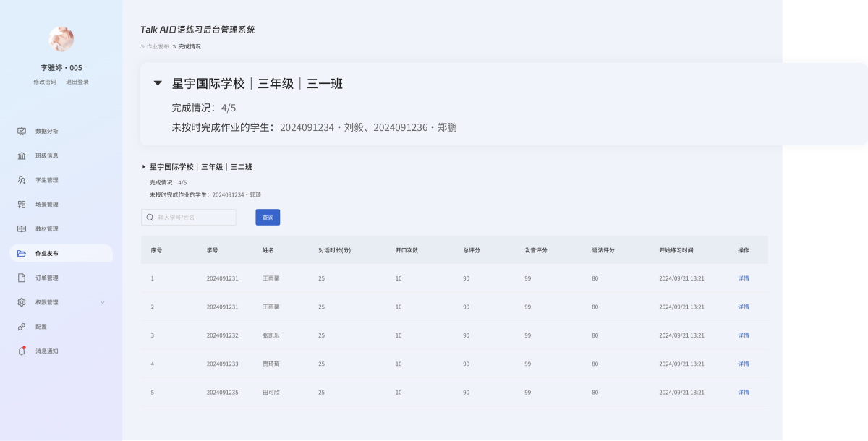Image resolution: width=868 pixels, height=441 pixels.
Task: Click the 配置 rocket icon
Action: pos(22,327)
